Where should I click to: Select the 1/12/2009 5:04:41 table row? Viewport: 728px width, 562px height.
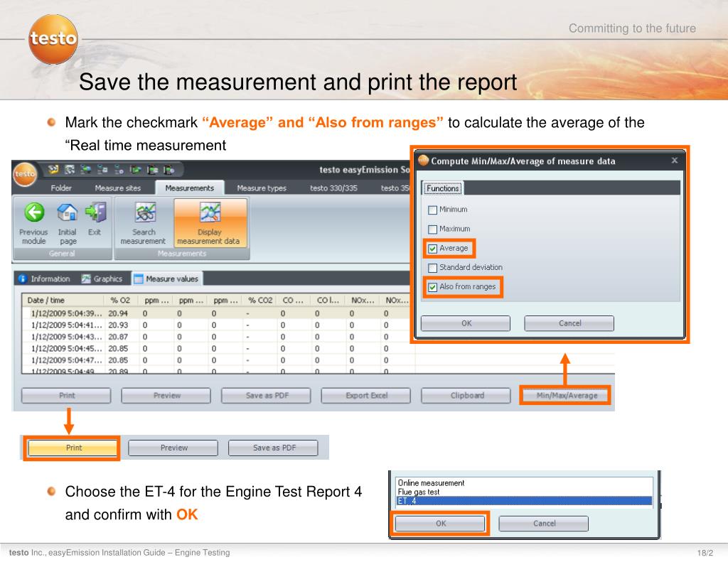[218, 325]
